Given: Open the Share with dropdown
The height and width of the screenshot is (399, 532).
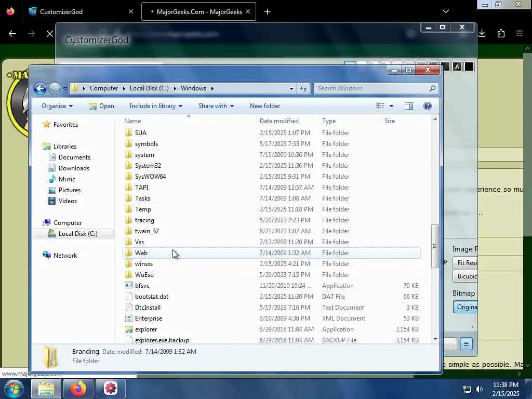Looking at the screenshot, I should 216,106.
